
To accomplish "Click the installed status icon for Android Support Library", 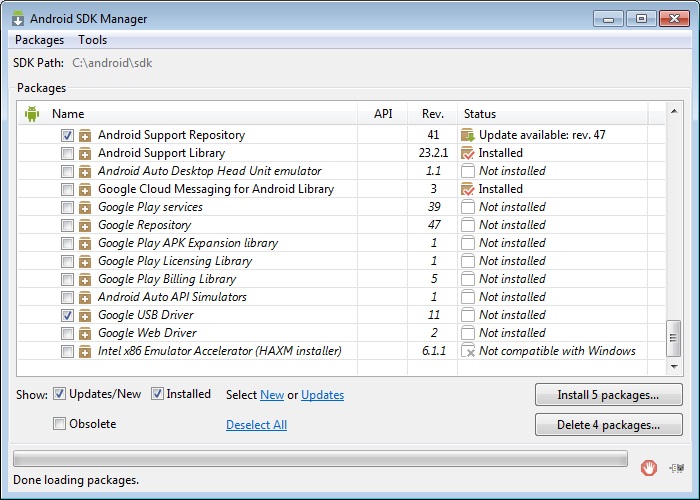I will click(x=467, y=153).
